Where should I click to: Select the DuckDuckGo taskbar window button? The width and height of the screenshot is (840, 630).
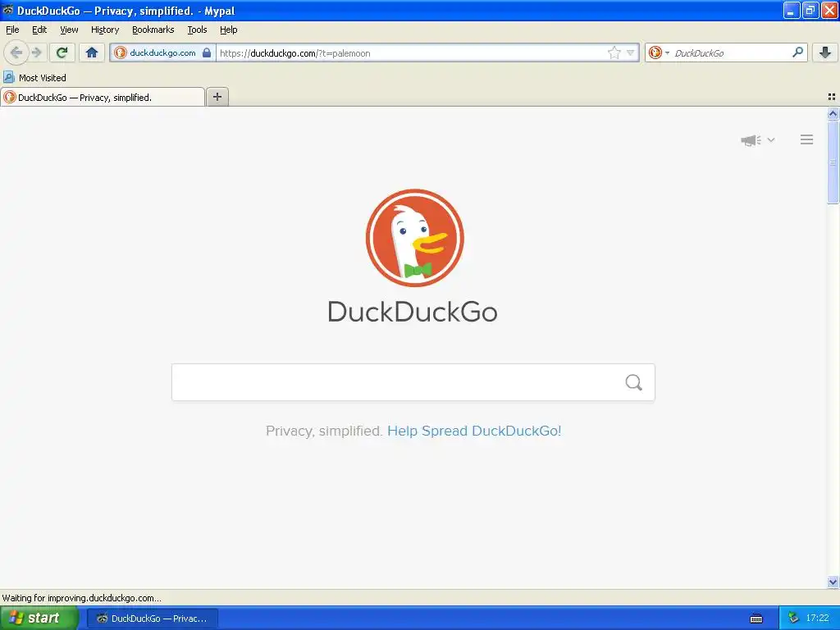pos(153,619)
